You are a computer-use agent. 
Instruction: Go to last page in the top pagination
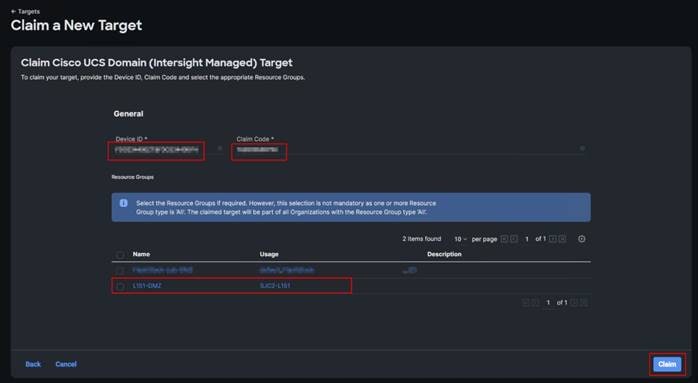click(x=562, y=239)
